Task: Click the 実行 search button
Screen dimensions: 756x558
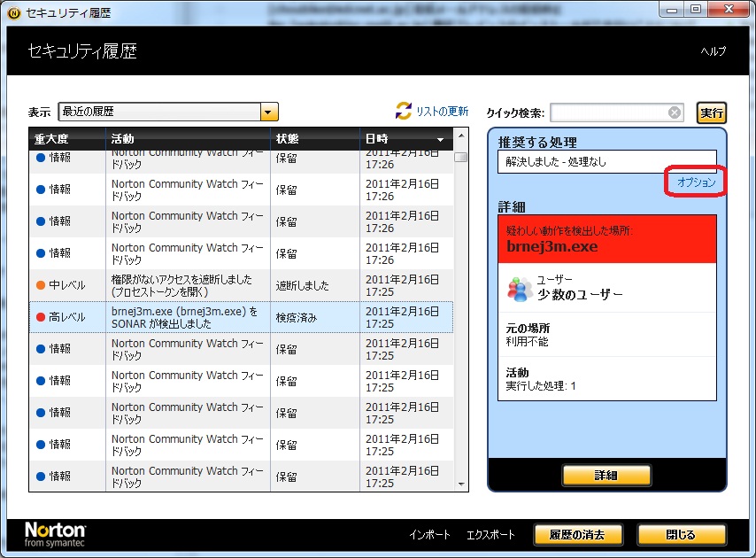Action: [711, 112]
